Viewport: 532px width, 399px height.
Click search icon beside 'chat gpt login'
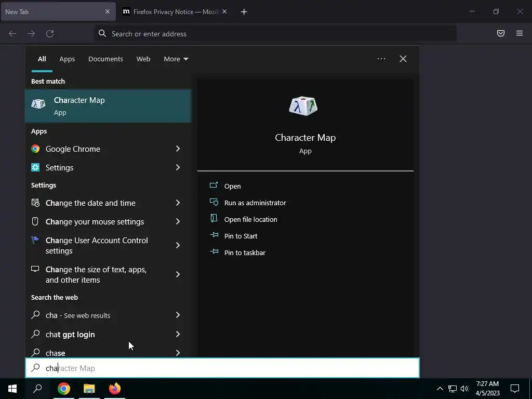pos(35,334)
